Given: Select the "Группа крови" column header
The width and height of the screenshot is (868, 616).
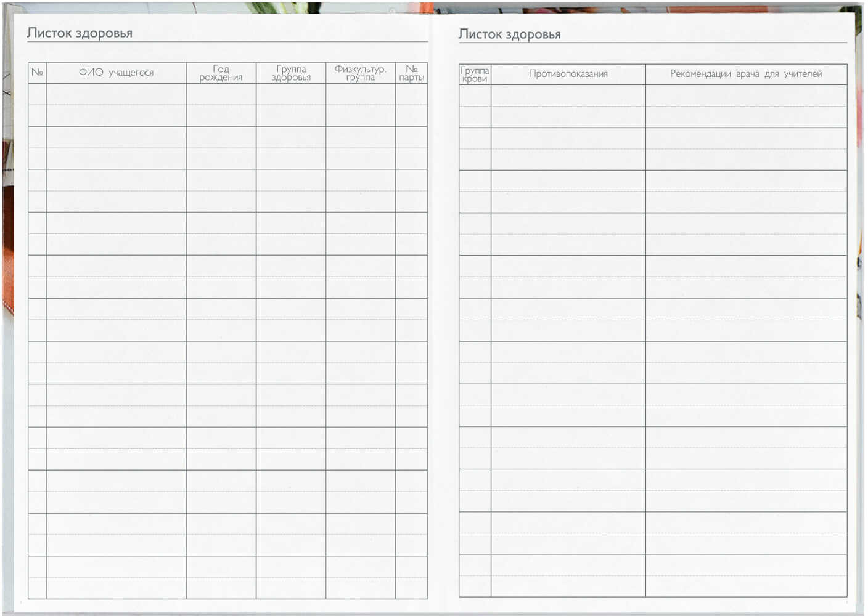Looking at the screenshot, I should [x=475, y=74].
